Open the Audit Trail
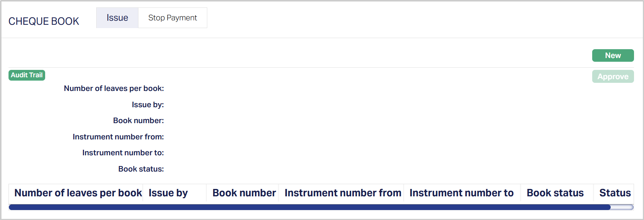 [x=27, y=75]
